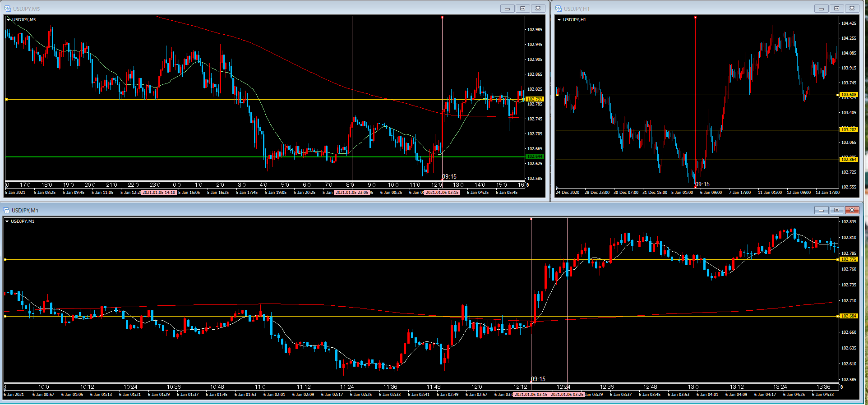This screenshot has height=405, width=868.
Task: Restore the USDJPY,M1 chart window
Action: coord(836,210)
